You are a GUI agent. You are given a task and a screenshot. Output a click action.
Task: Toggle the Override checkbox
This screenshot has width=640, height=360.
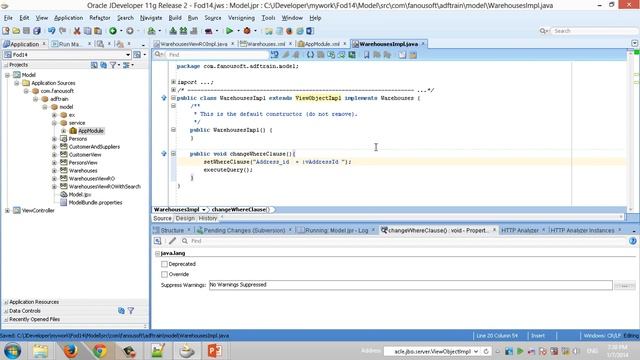coord(164,274)
